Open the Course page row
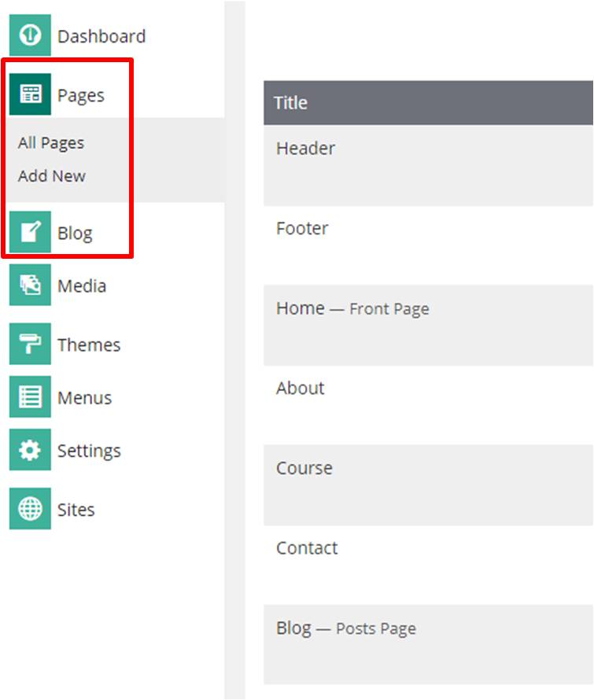 (x=428, y=485)
